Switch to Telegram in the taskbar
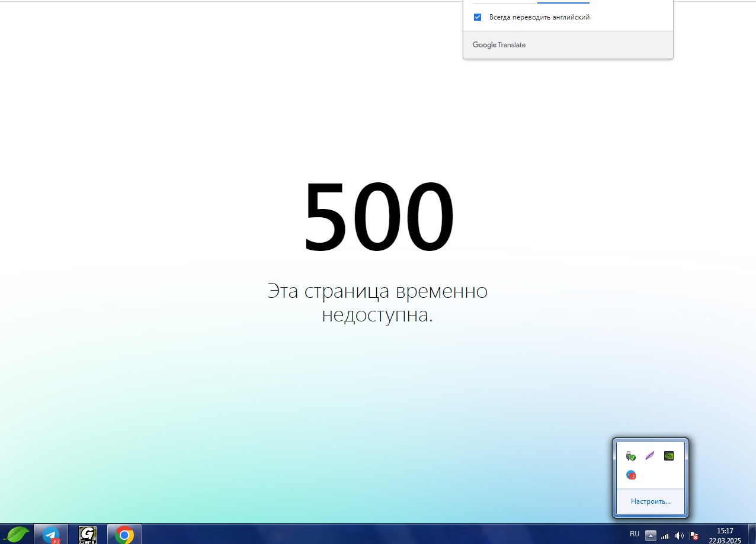Screen dimensions: 756x544 [51, 535]
